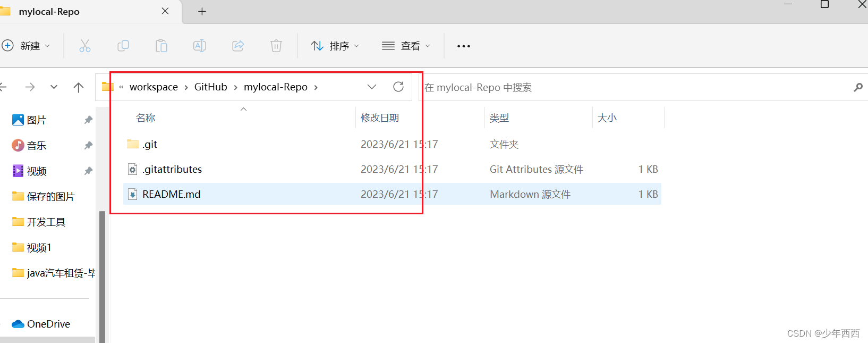
Task: Click the Markdown 源文件 type cell
Action: click(530, 194)
